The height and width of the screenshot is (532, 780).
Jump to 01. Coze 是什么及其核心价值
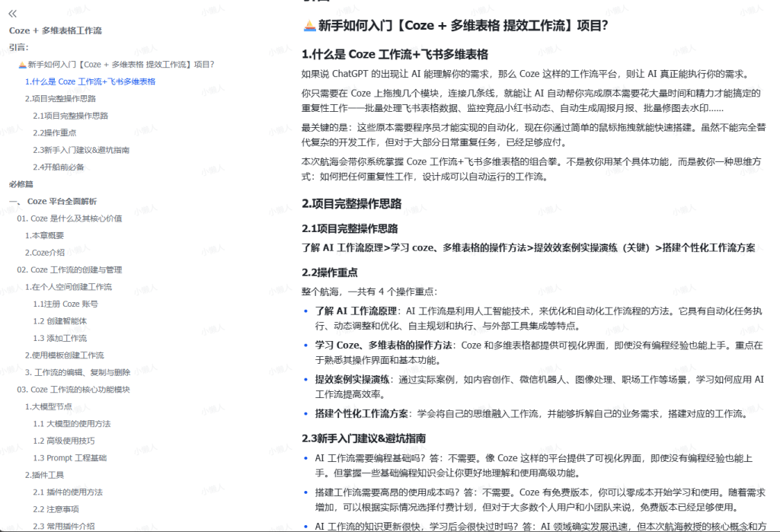tap(69, 218)
